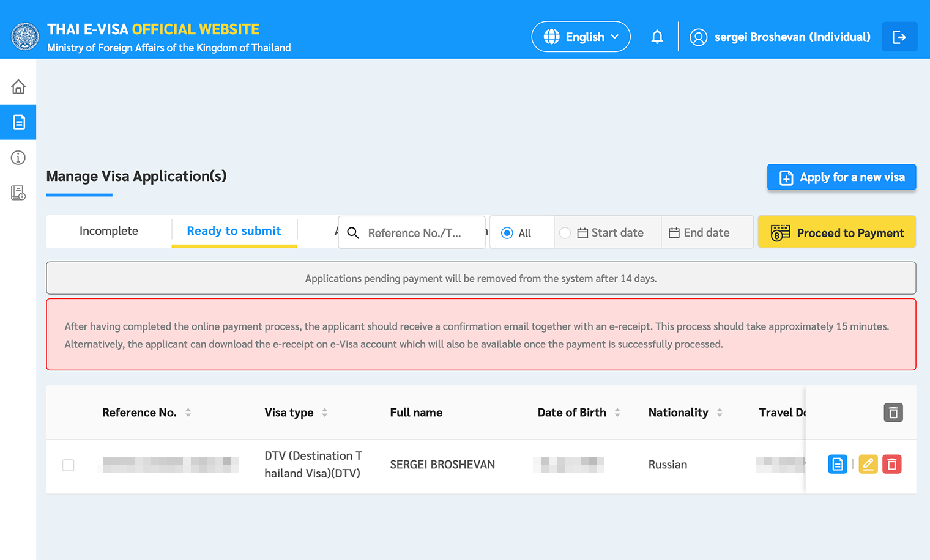Click the Thai E-Visa emblem logo

pos(25,37)
